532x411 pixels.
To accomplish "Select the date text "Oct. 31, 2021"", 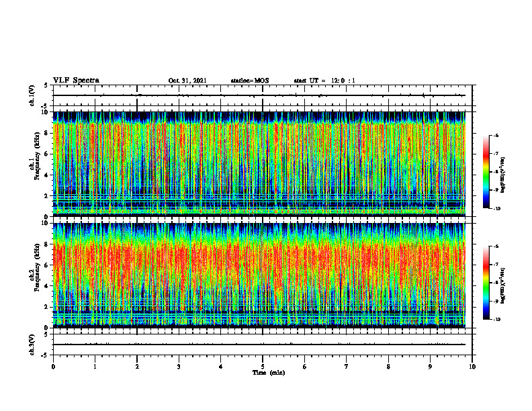I will tap(187, 81).
